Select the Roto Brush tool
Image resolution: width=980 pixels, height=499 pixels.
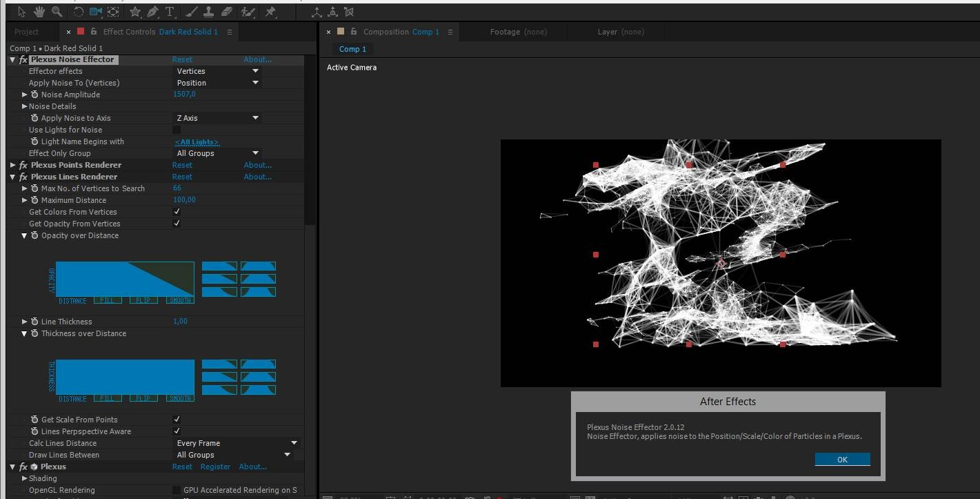(248, 12)
